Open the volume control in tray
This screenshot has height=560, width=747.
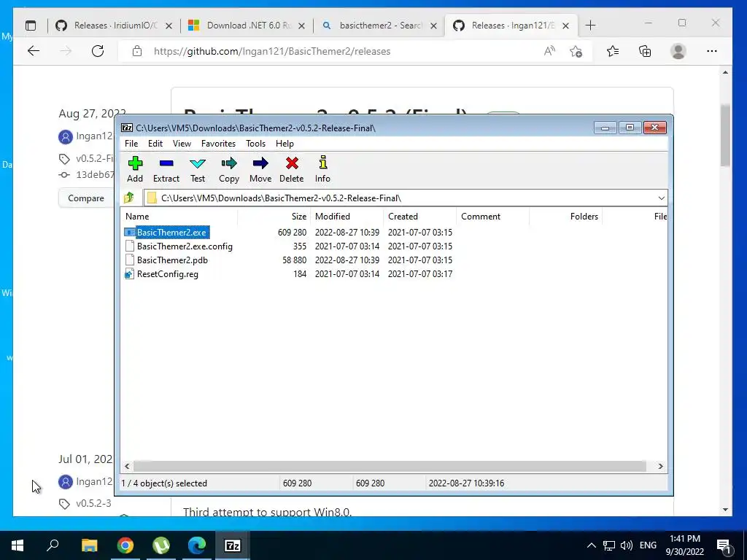tap(627, 545)
